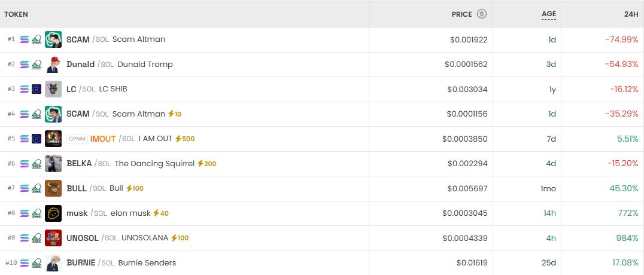
Task: Sort table by the AGE column header
Action: tap(549, 14)
